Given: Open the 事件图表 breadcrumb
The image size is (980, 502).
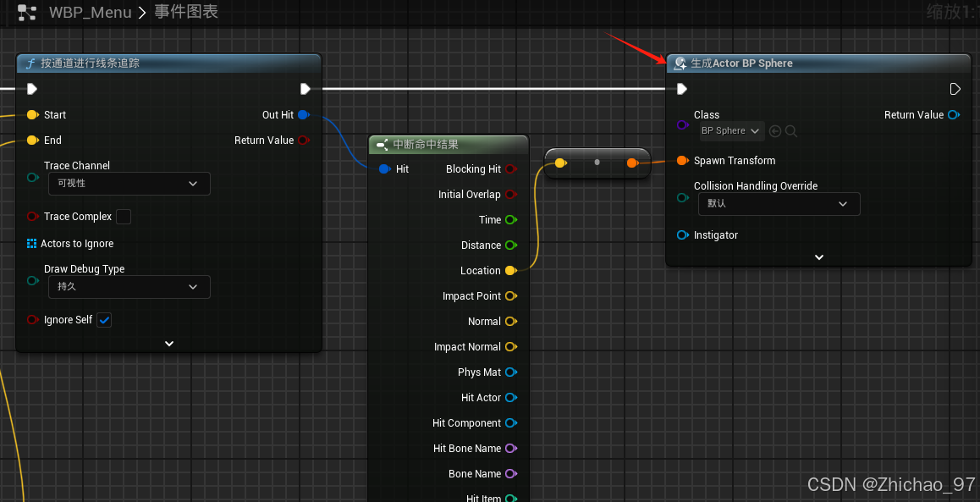Looking at the screenshot, I should [x=186, y=11].
